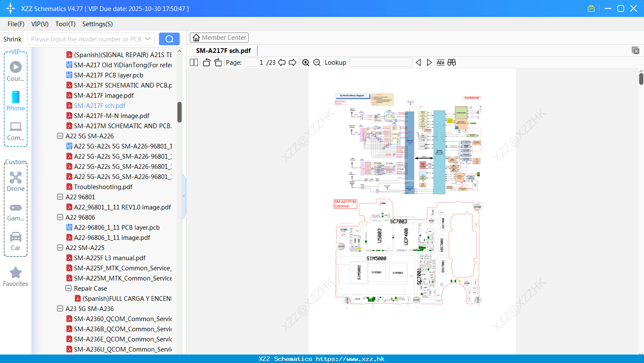Screen dimensions: 644x363
Task: Click the Shrink button
Action: point(13,39)
